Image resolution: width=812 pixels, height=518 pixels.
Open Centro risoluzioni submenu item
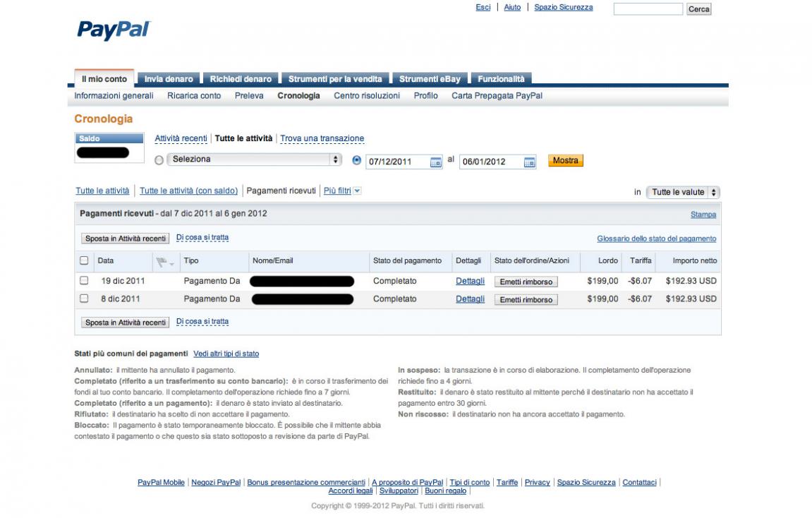(367, 96)
